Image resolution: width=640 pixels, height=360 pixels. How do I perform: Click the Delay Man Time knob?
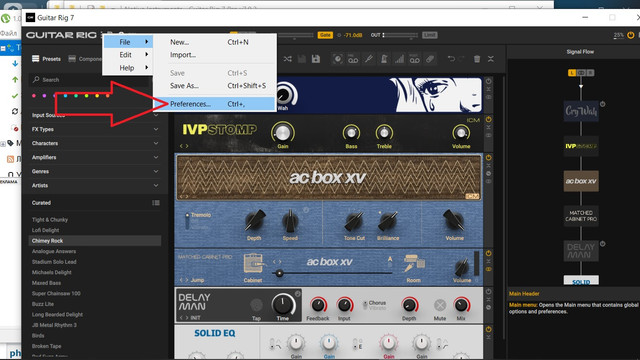pyautogui.click(x=282, y=304)
